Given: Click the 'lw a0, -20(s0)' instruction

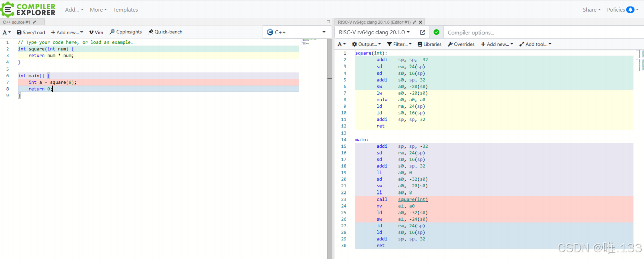Looking at the screenshot, I should [402, 93].
